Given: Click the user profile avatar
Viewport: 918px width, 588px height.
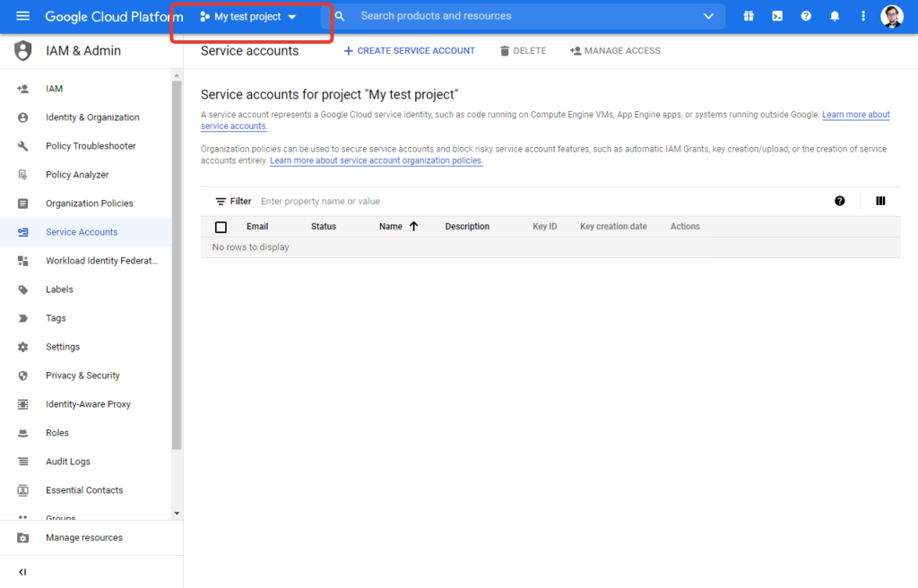Looking at the screenshot, I should pyautogui.click(x=892, y=16).
